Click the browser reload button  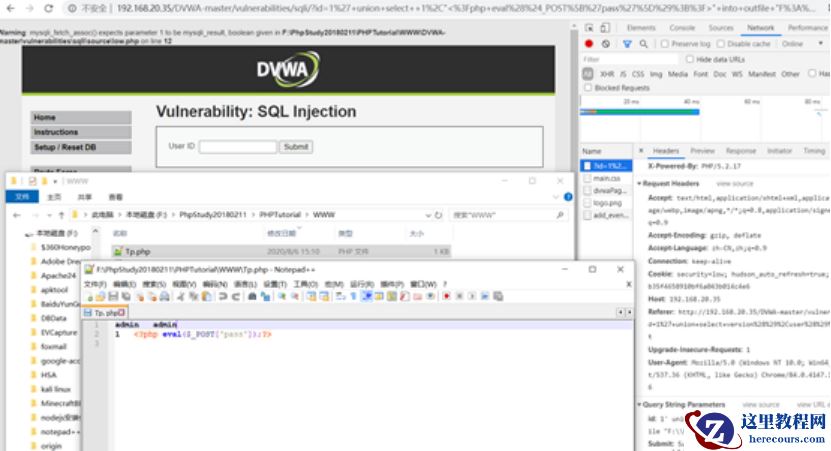click(x=48, y=8)
